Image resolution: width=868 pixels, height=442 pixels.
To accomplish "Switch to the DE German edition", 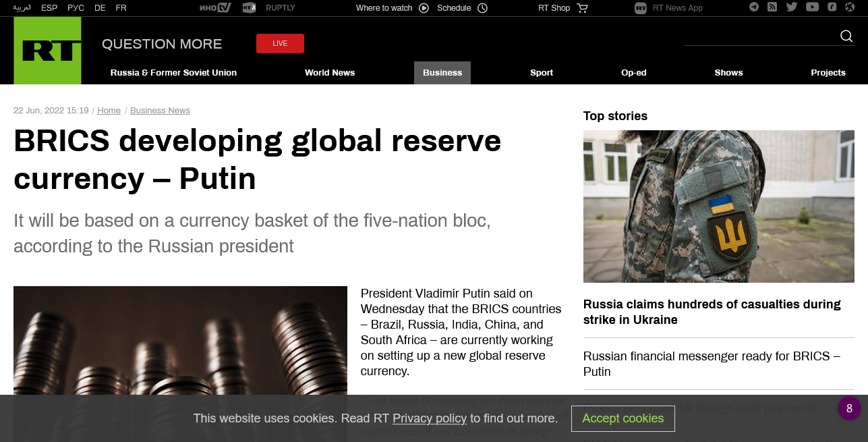I will 100,8.
